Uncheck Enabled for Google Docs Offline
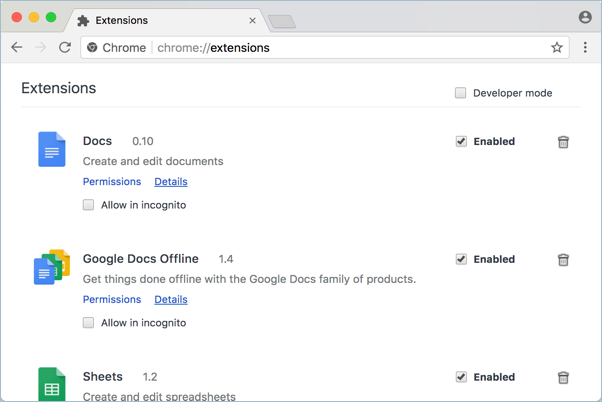Viewport: 602px width, 402px height. click(x=461, y=259)
